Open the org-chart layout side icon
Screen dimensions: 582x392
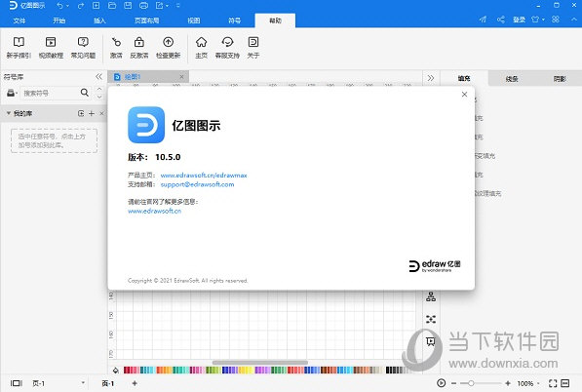click(x=431, y=296)
